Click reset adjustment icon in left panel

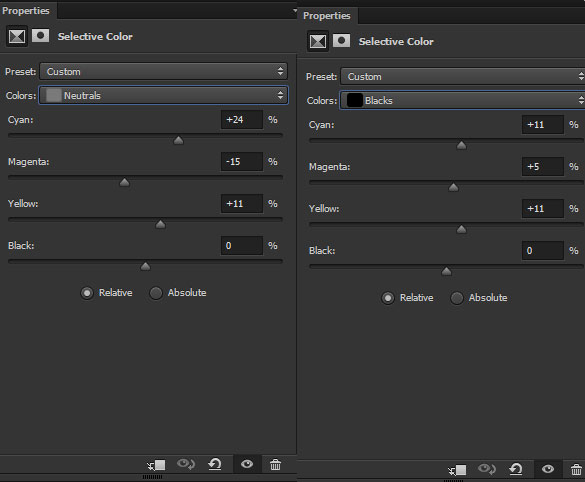215,464
